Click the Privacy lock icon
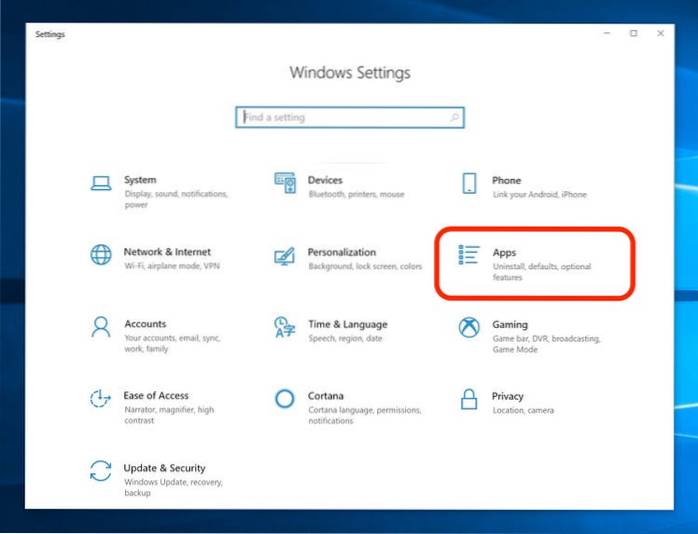 pos(468,399)
